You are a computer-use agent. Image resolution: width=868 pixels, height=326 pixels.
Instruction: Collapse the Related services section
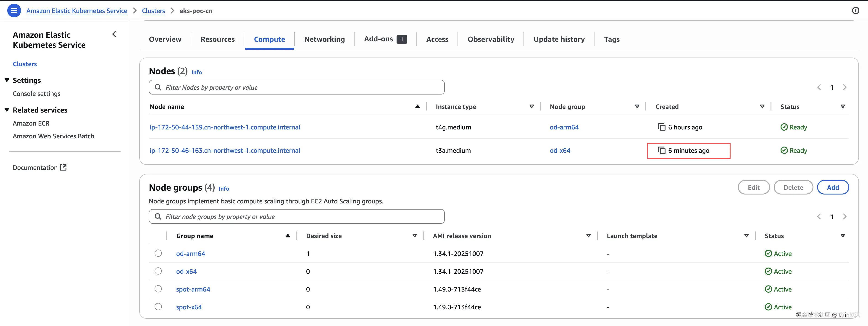(x=7, y=110)
